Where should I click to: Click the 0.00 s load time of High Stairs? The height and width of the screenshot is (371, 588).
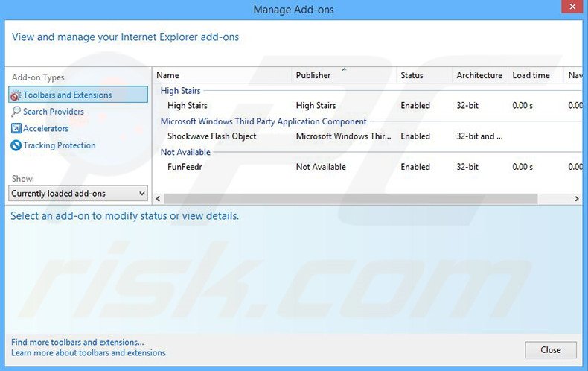(x=523, y=106)
